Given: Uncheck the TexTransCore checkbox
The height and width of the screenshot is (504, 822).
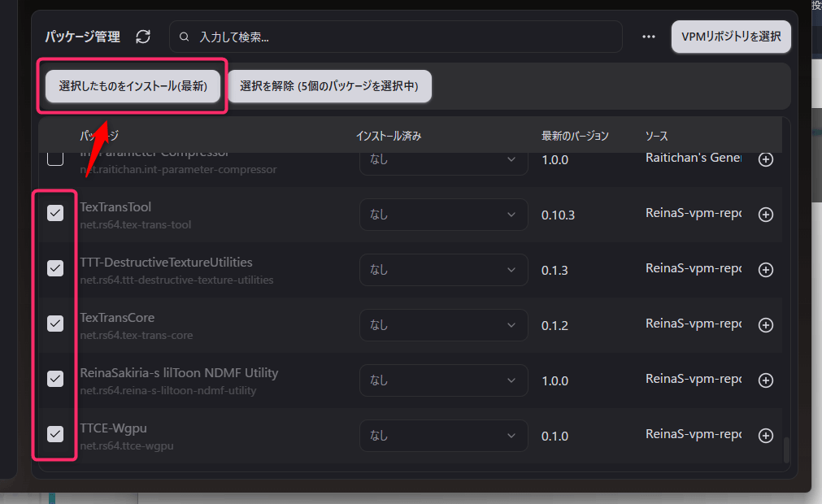Looking at the screenshot, I should pyautogui.click(x=55, y=324).
